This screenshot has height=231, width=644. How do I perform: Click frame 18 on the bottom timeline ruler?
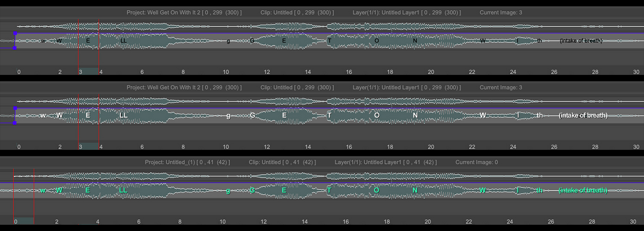pos(387,222)
